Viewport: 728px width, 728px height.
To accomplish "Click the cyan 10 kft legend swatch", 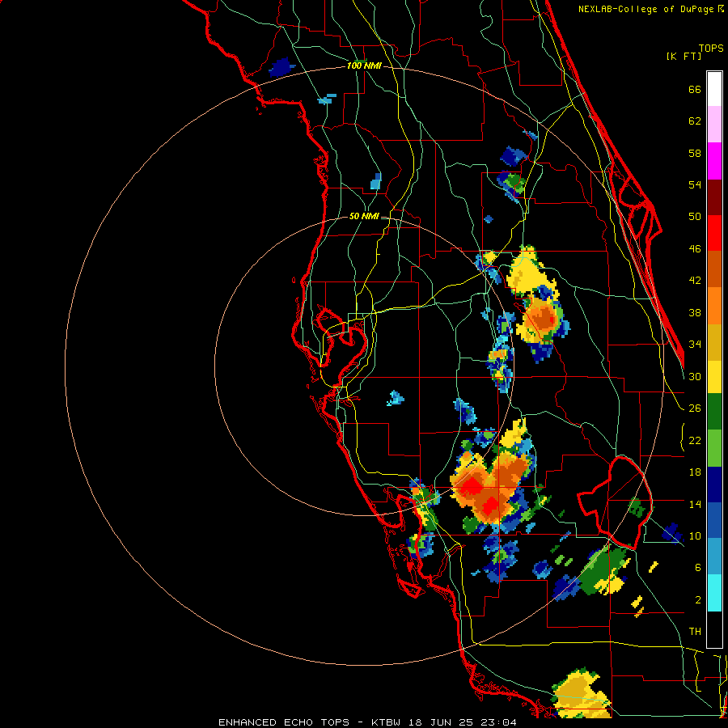I will pyautogui.click(x=714, y=593).
